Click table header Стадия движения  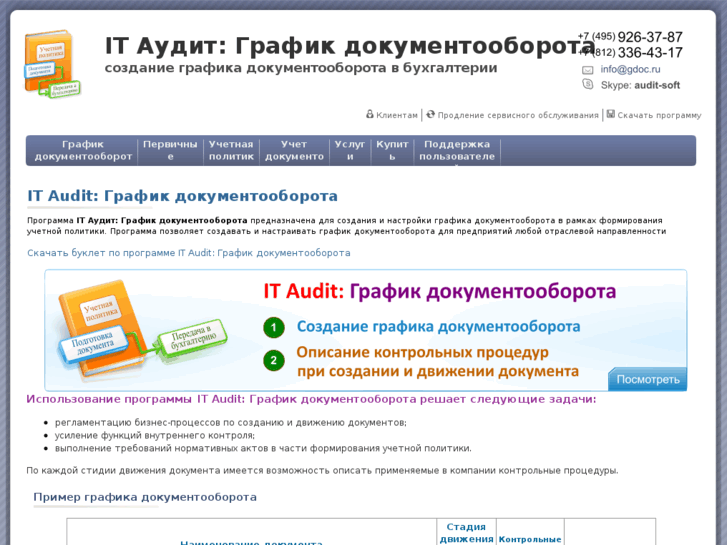coord(466,533)
